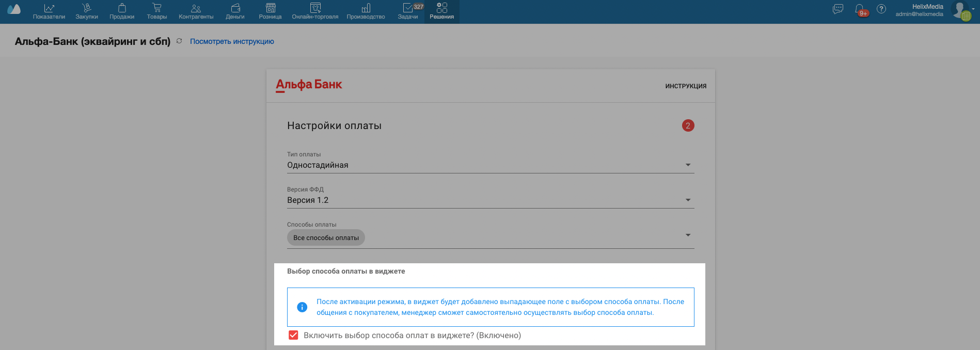Uncheck the Включить выбор способа оплат checkbox

(x=293, y=335)
